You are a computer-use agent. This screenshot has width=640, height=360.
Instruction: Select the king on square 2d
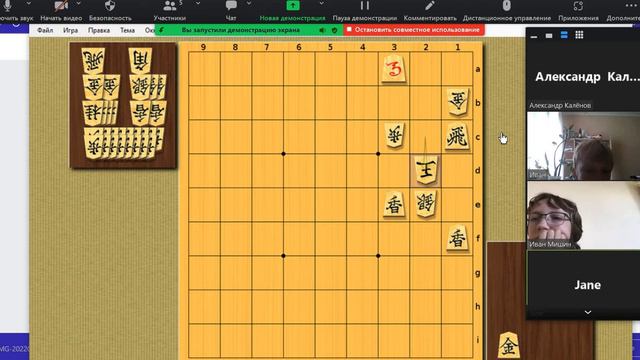click(x=426, y=170)
